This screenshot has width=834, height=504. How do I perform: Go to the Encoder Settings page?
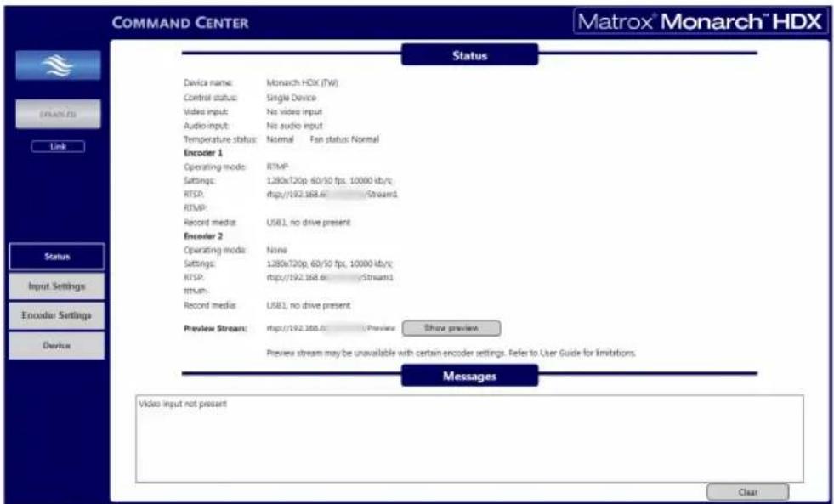pyautogui.click(x=57, y=315)
